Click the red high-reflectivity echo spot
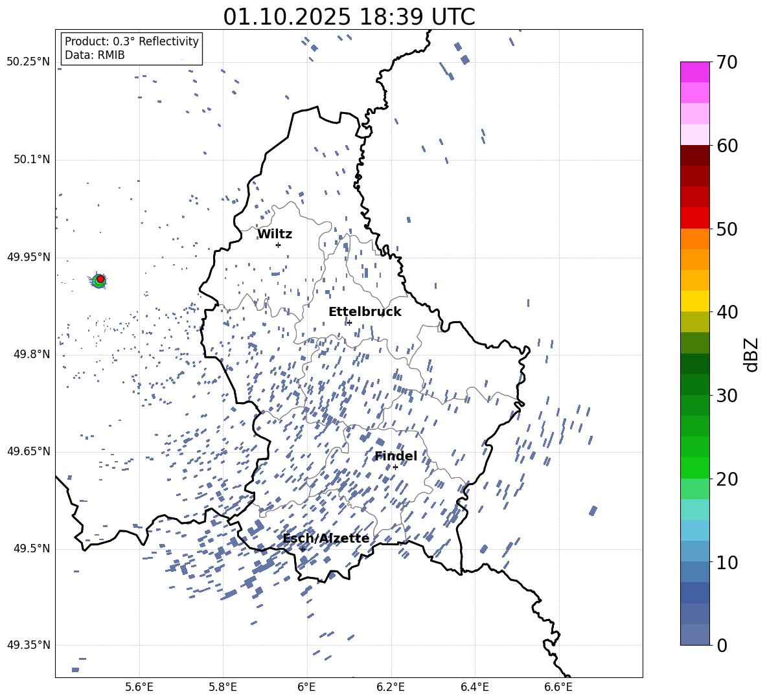The width and height of the screenshot is (767, 700). pos(100,279)
